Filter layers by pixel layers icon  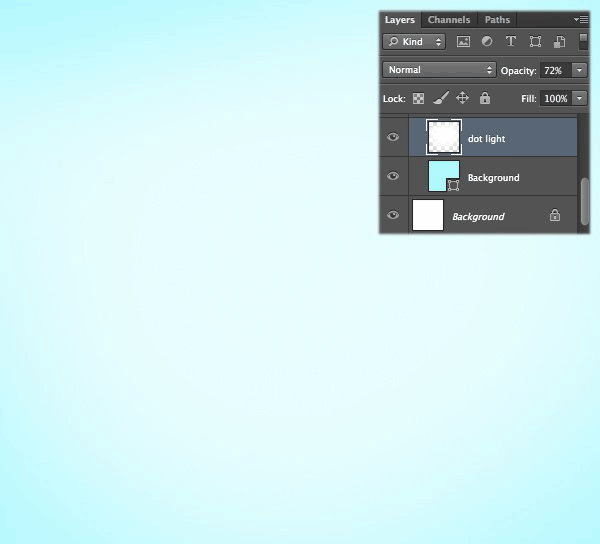coord(463,41)
